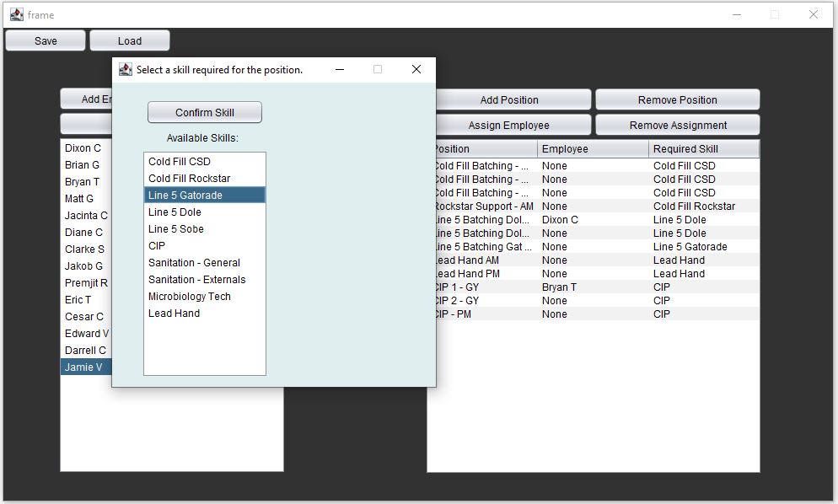Minimize the main frame window
Screen dimensions: 838x504
pyautogui.click(x=737, y=14)
